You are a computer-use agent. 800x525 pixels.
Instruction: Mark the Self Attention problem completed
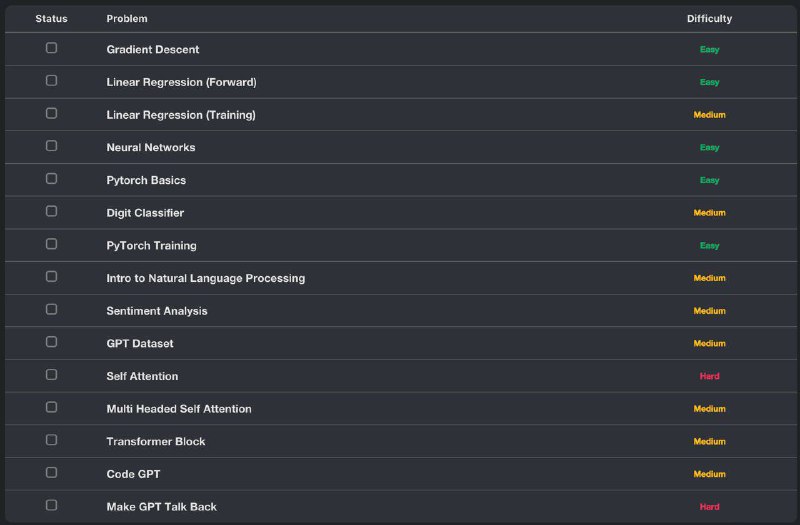[x=51, y=374]
